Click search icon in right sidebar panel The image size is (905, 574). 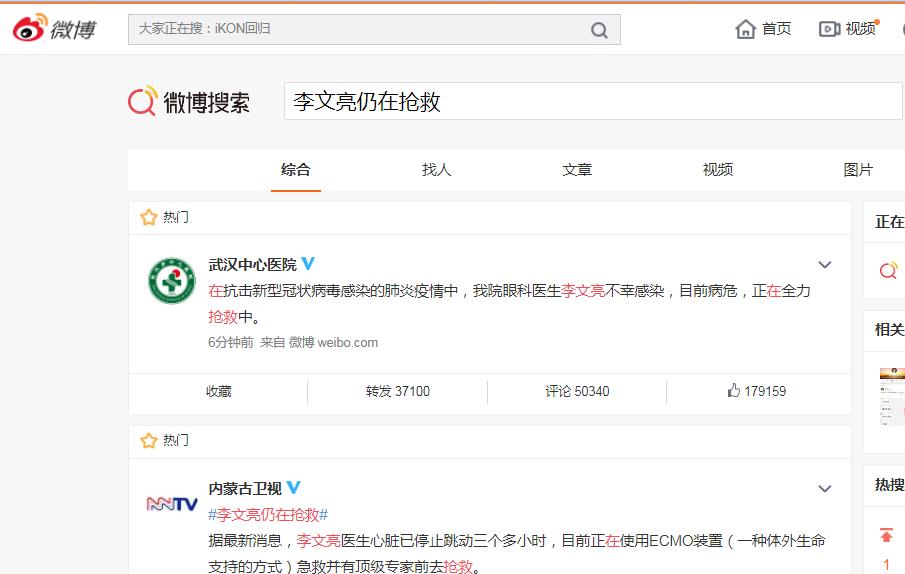tap(888, 270)
